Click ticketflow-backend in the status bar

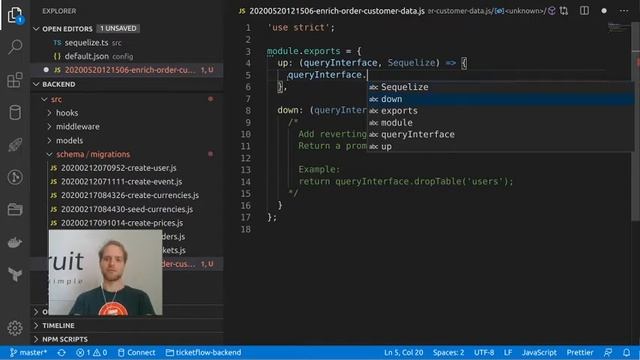[x=203, y=353]
